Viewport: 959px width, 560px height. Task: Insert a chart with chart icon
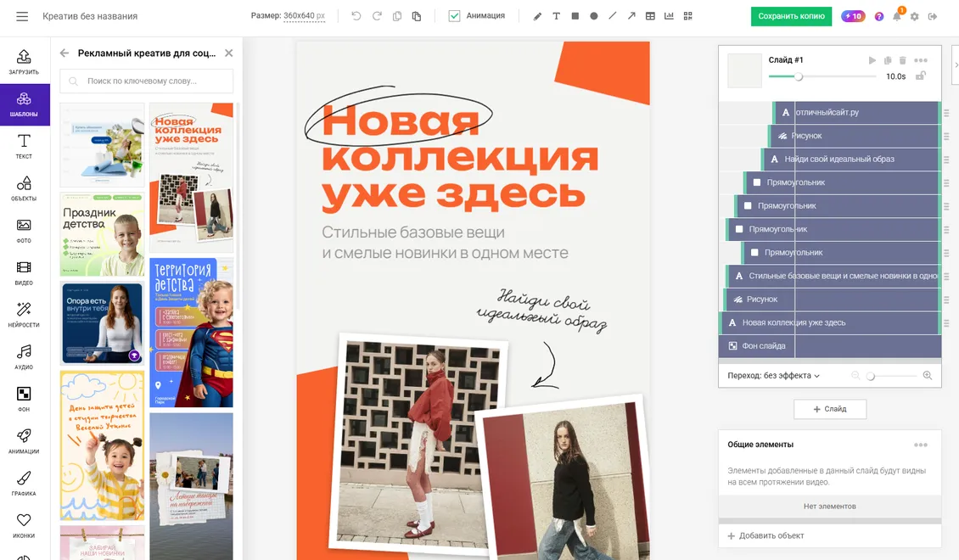coord(669,16)
